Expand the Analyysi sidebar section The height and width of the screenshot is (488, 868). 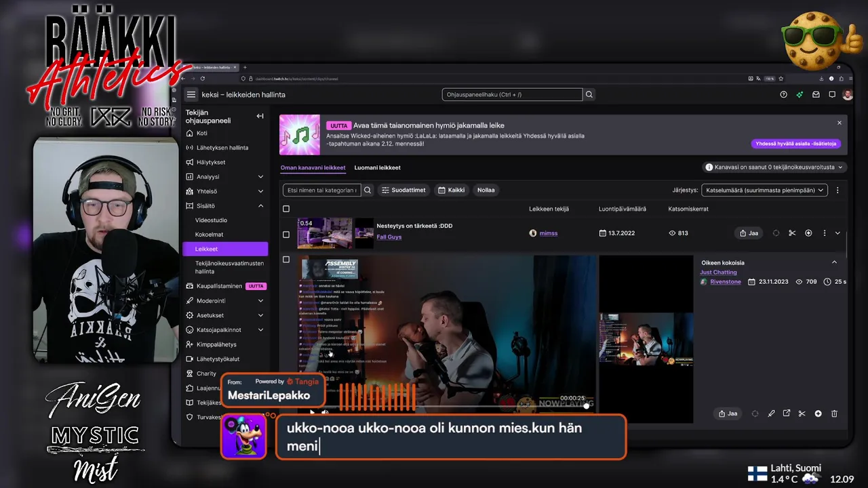click(260, 177)
